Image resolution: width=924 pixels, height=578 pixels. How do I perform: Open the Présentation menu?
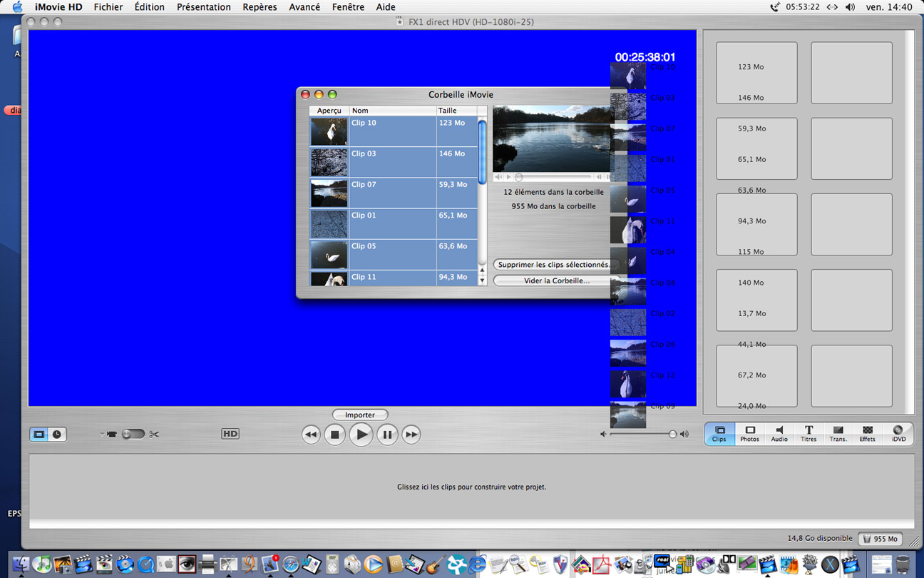tap(204, 7)
